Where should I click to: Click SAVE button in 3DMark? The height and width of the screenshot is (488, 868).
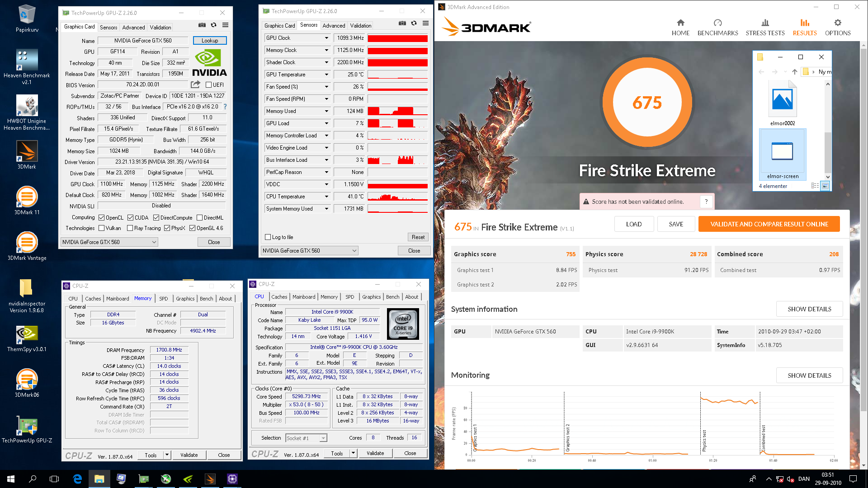676,224
